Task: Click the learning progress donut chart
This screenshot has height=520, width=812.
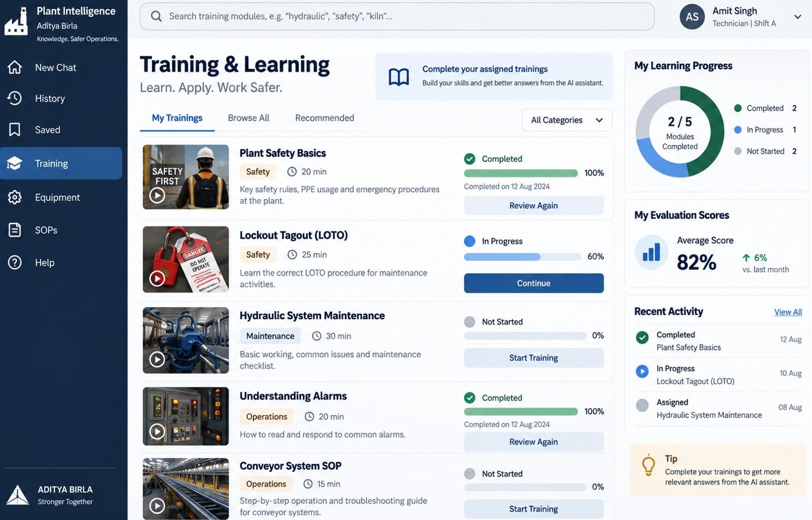Action: click(x=680, y=132)
